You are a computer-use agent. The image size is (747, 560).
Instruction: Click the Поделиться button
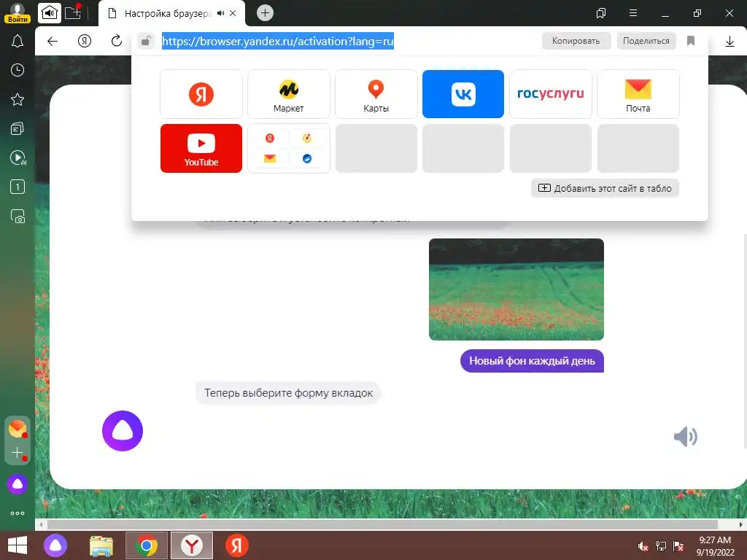click(646, 41)
